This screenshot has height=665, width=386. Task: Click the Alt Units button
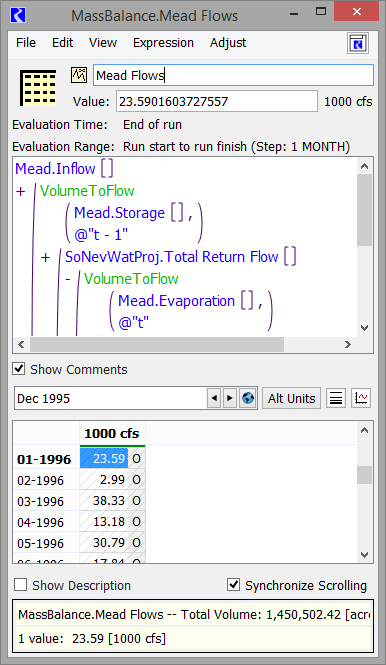click(x=291, y=398)
